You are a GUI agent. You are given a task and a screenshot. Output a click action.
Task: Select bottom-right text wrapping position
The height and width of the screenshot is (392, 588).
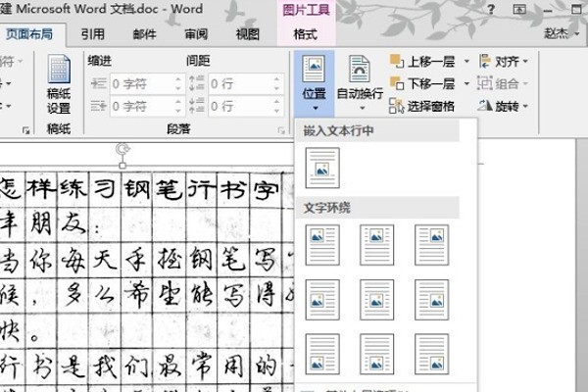pyautogui.click(x=431, y=352)
